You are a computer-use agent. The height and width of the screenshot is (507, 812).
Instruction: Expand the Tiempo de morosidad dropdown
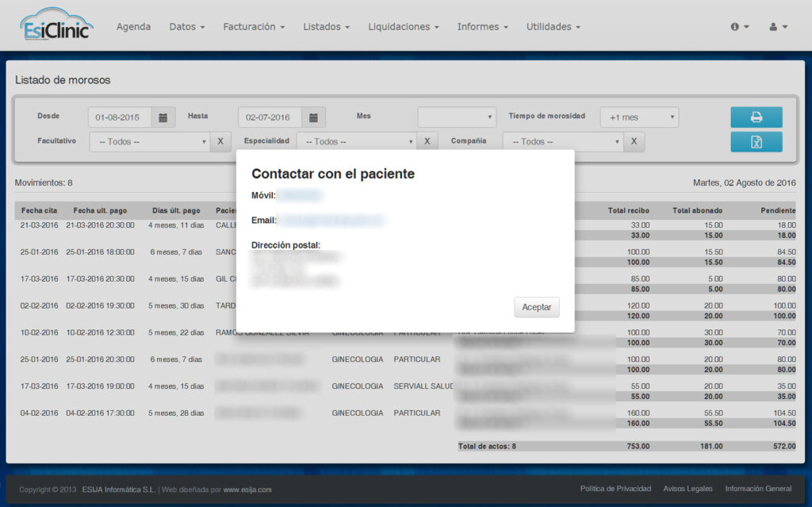[639, 117]
